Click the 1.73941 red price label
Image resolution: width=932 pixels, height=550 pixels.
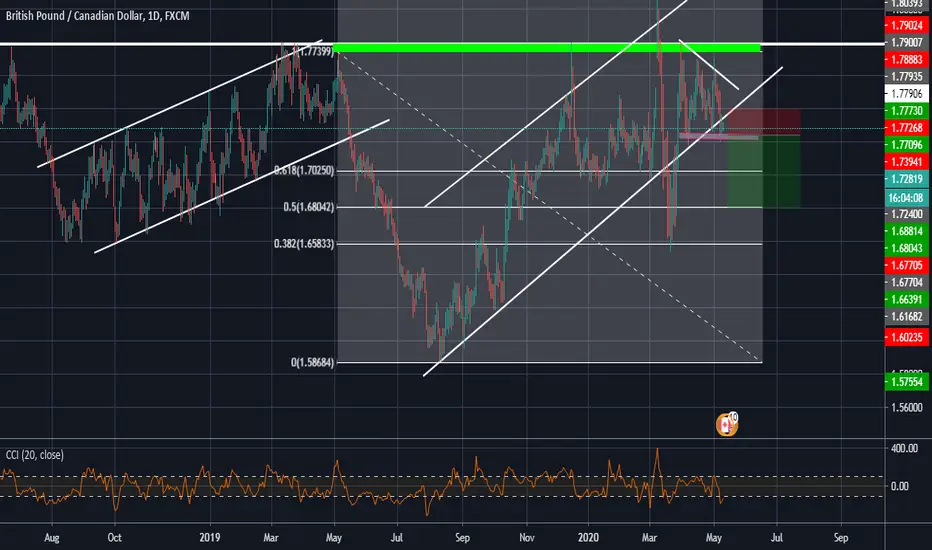pos(906,162)
